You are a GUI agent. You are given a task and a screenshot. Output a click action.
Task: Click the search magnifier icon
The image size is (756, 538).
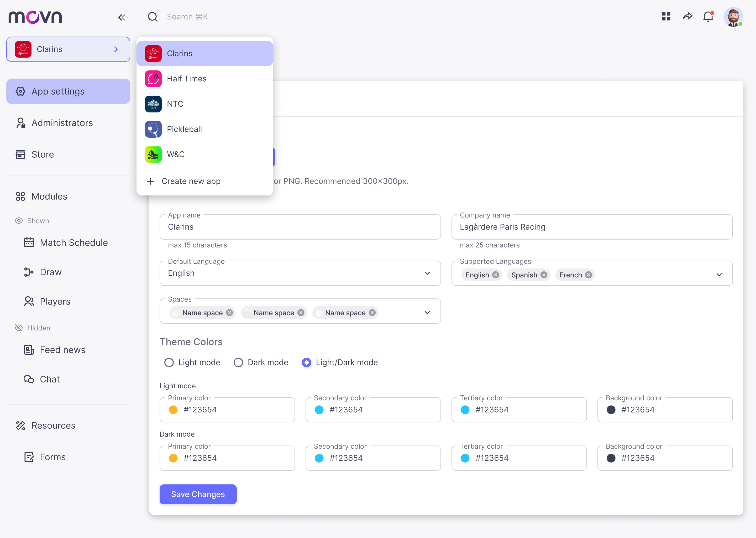click(x=153, y=17)
